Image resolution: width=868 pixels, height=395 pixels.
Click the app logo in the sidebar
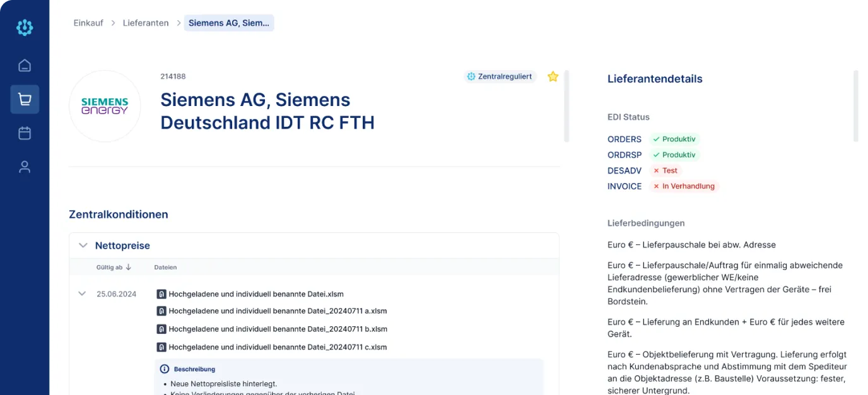pyautogui.click(x=25, y=27)
